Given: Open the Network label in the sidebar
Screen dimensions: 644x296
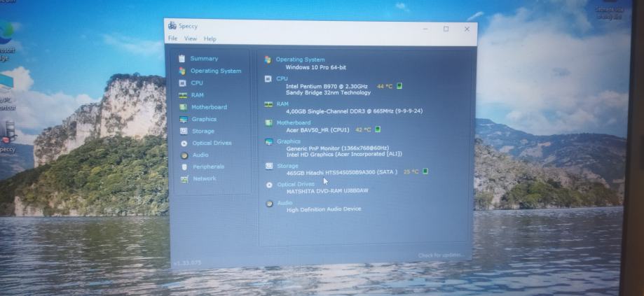Looking at the screenshot, I should 205,178.
